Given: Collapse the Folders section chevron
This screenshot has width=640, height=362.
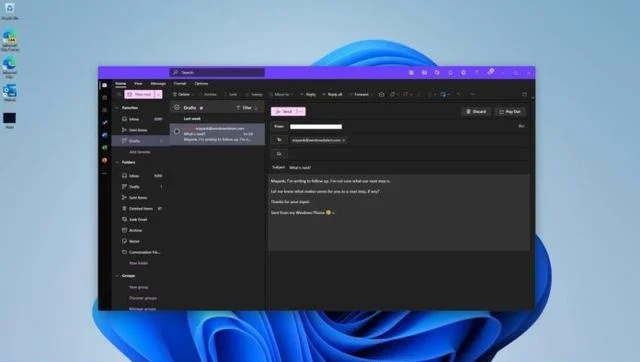Looking at the screenshot, I should point(118,162).
